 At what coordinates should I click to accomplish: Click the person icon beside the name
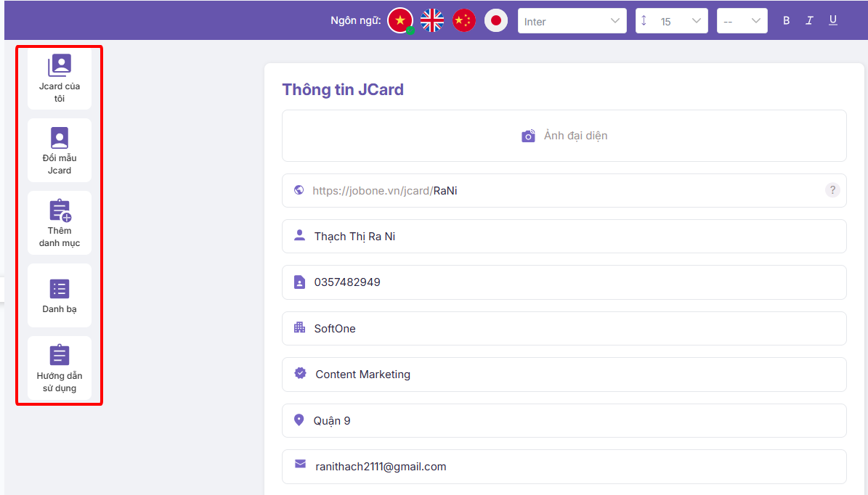pyautogui.click(x=299, y=236)
